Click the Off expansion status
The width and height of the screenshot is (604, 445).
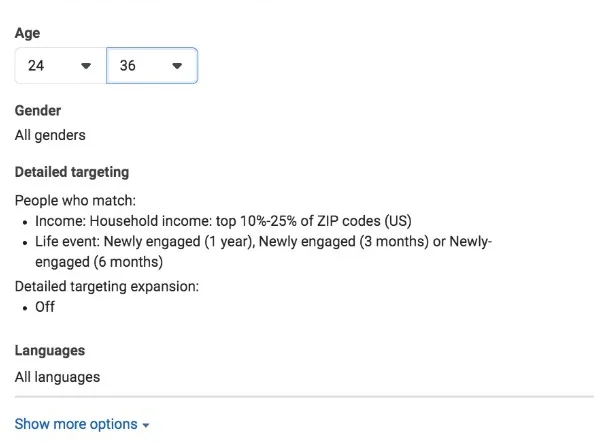[45, 307]
